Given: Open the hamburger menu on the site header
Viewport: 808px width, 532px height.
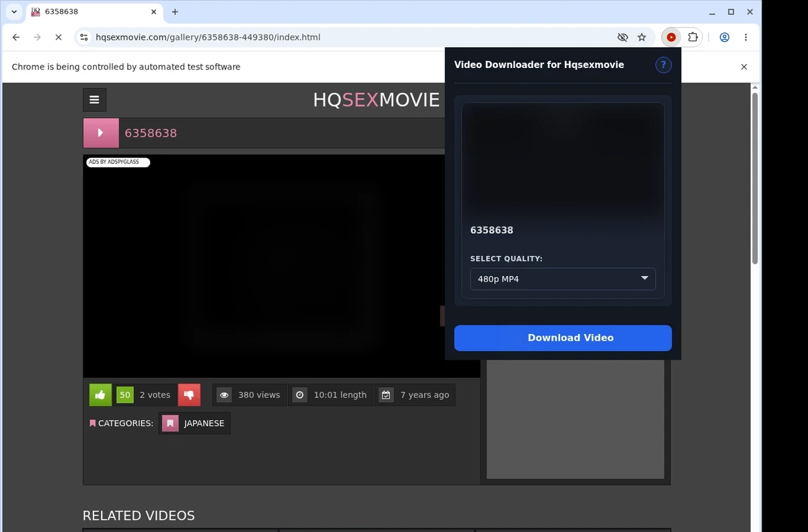Looking at the screenshot, I should pos(94,100).
